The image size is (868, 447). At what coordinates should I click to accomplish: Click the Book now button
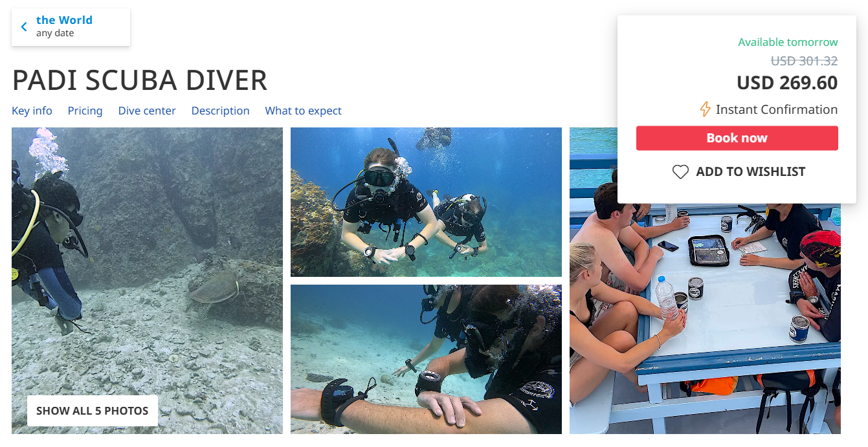[x=737, y=138]
